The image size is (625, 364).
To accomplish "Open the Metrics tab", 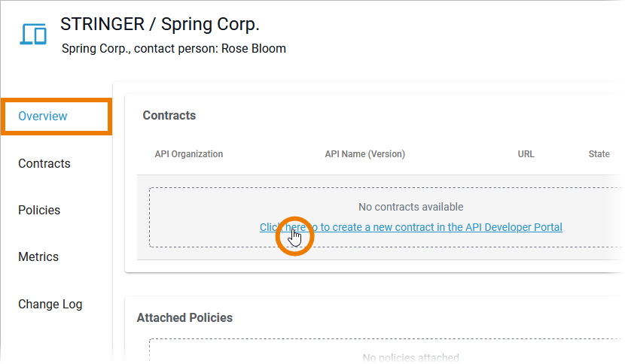I will 38,256.
